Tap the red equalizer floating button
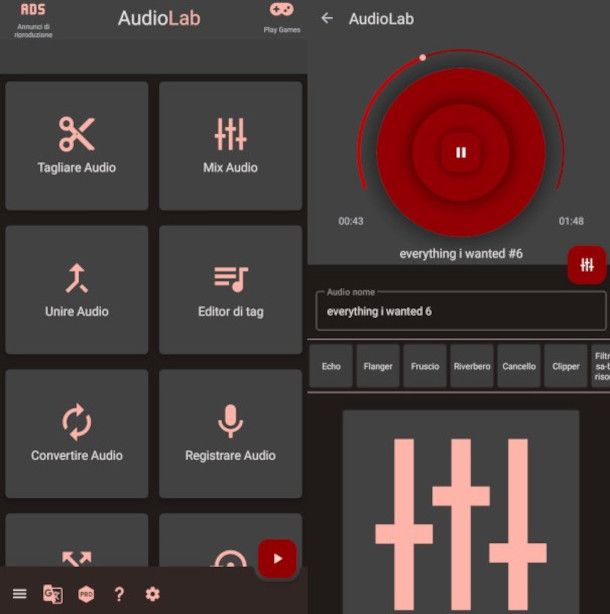Screen dimensions: 610x614 click(587, 265)
